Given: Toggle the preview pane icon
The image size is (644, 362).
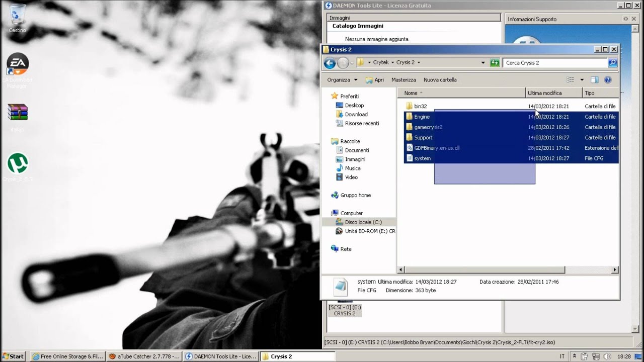Looking at the screenshot, I should coord(594,80).
